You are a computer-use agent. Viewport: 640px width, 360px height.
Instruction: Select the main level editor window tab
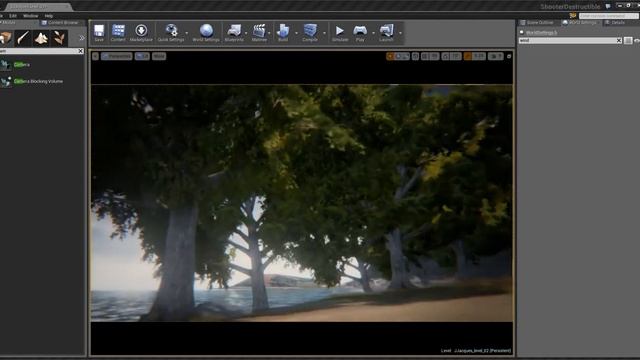click(40, 7)
